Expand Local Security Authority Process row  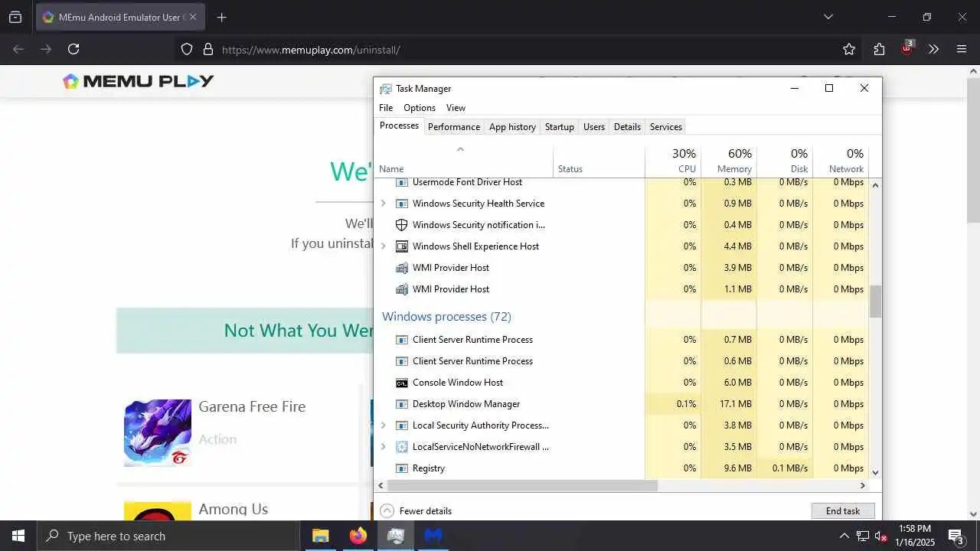click(384, 425)
